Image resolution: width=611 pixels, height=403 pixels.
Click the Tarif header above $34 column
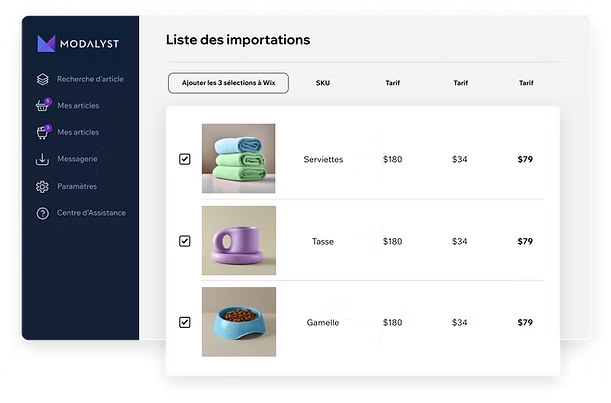[461, 83]
